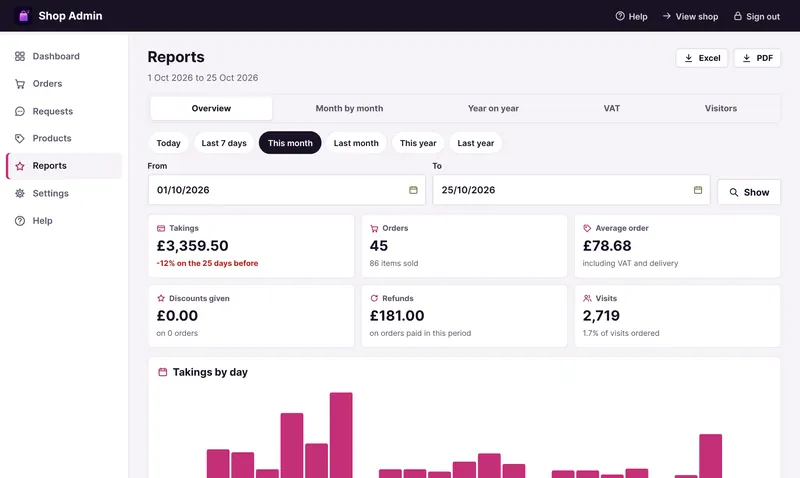800x478 pixels.
Task: Click the To date field 25/10/2026
Action: point(571,190)
